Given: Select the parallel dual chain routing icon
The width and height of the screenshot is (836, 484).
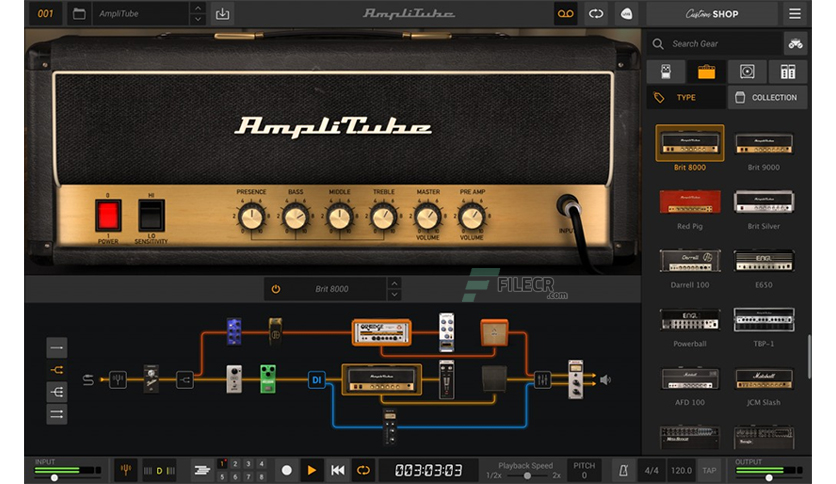Looking at the screenshot, I should pos(57,414).
